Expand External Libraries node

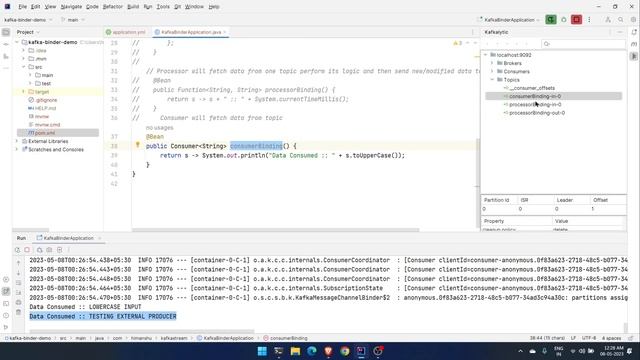point(17,141)
